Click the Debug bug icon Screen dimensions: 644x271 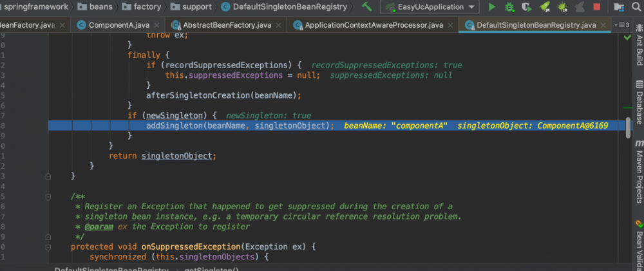click(x=509, y=6)
